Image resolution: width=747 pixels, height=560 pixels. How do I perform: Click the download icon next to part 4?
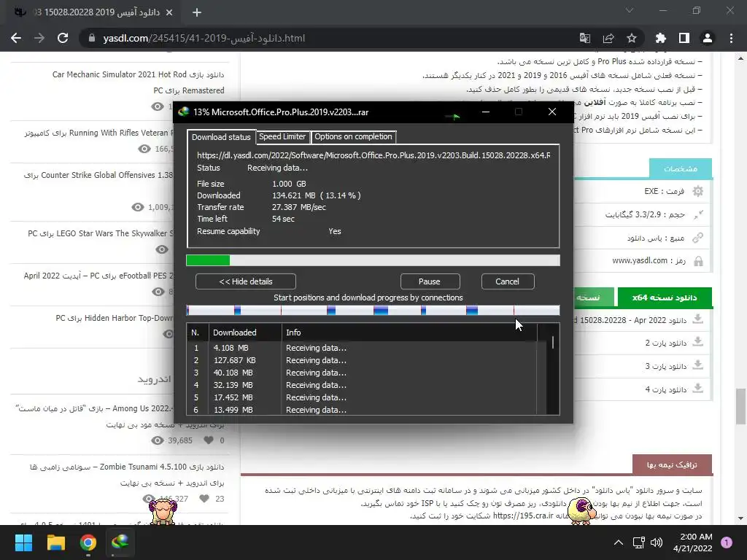pos(698,388)
